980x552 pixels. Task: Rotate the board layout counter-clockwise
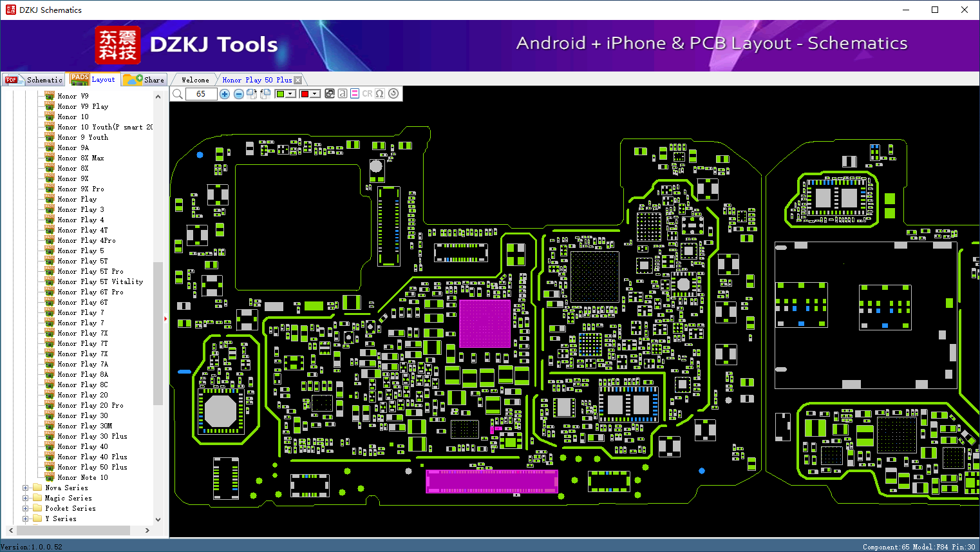[265, 94]
